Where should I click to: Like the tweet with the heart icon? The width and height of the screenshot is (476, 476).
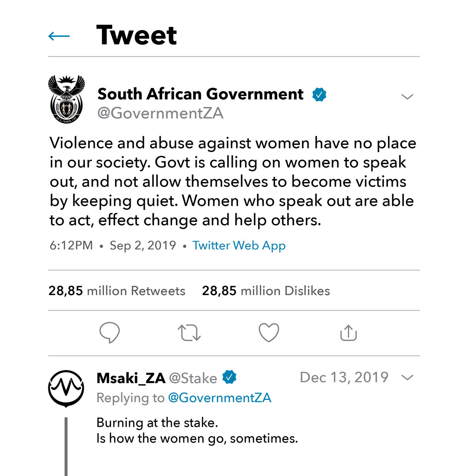click(x=269, y=332)
